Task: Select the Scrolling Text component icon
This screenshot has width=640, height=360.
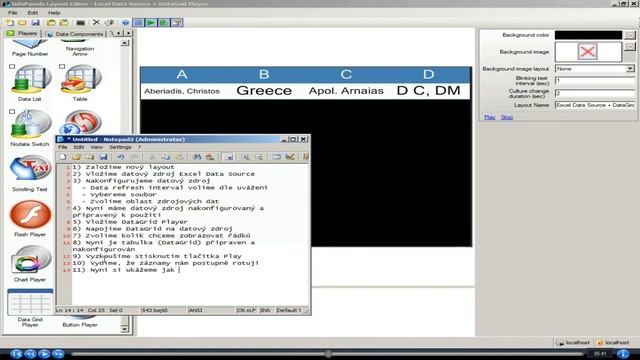Action: coord(30,169)
